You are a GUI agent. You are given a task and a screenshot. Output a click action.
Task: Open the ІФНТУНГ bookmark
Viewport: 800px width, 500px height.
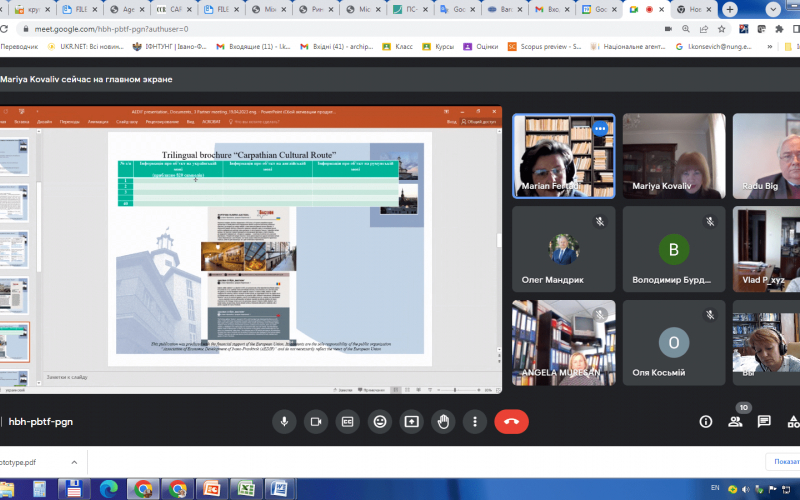[169, 46]
